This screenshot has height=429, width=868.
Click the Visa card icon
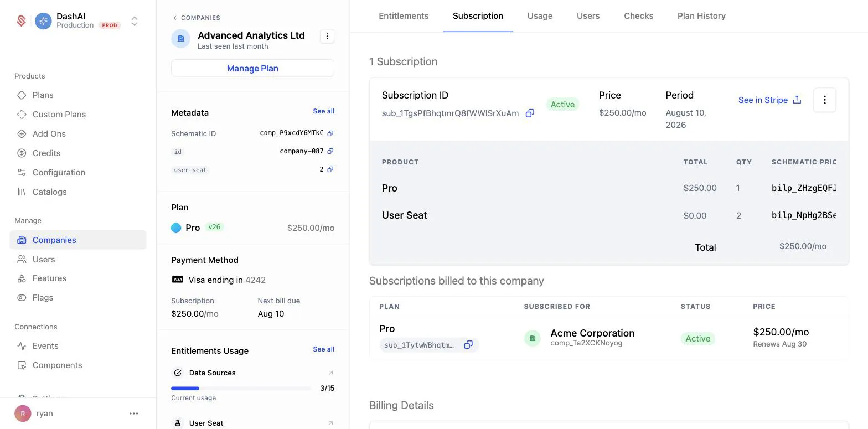177,280
